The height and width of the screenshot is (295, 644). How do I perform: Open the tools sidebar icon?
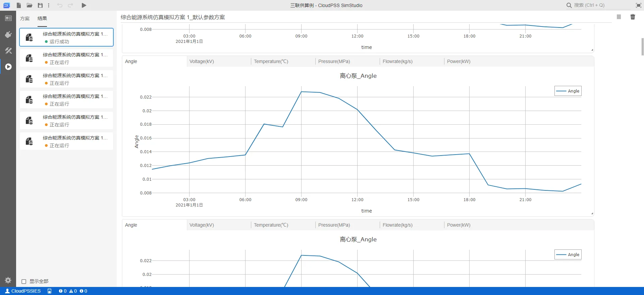8,51
